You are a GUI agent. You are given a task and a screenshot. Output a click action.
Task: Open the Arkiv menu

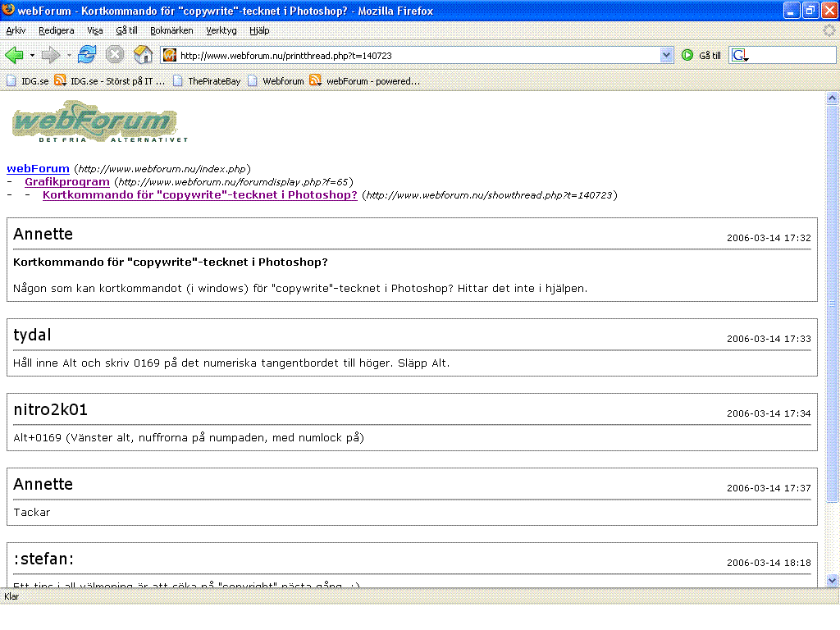(x=16, y=30)
